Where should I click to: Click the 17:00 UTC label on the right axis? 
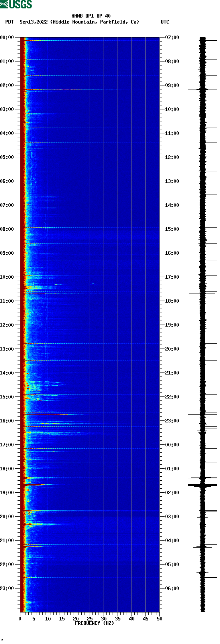tap(172, 277)
